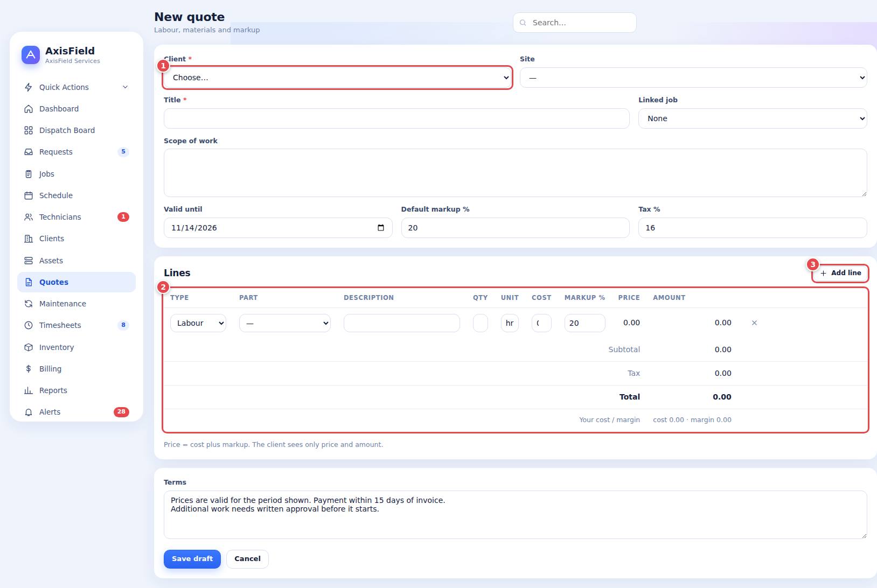The width and height of the screenshot is (877, 588).
Task: Click the Cancel button
Action: 247,559
